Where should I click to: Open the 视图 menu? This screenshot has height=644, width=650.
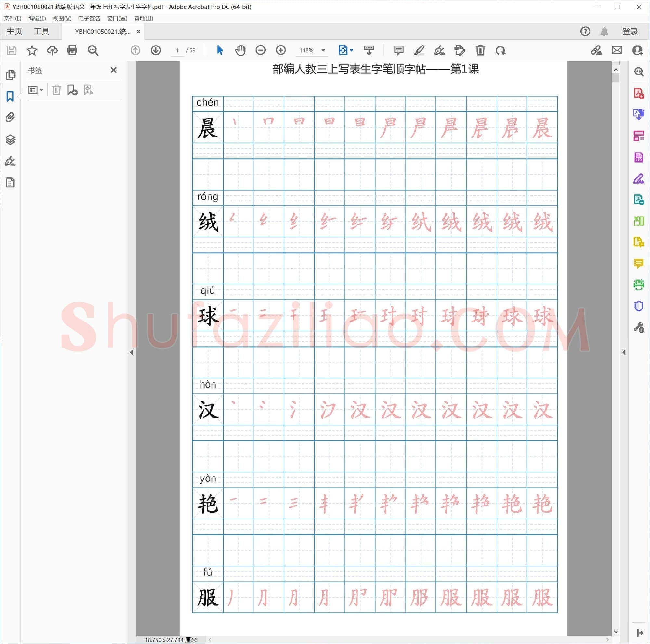pos(62,18)
